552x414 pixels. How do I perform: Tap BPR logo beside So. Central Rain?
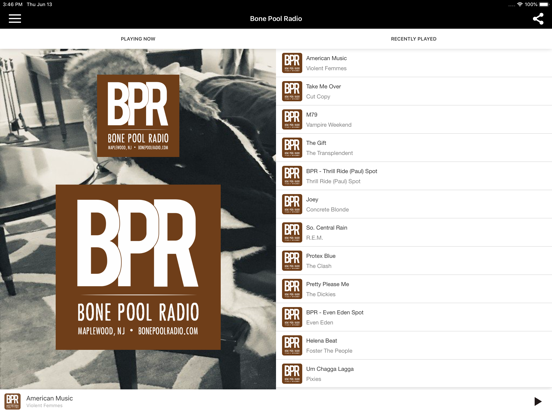pyautogui.click(x=292, y=232)
